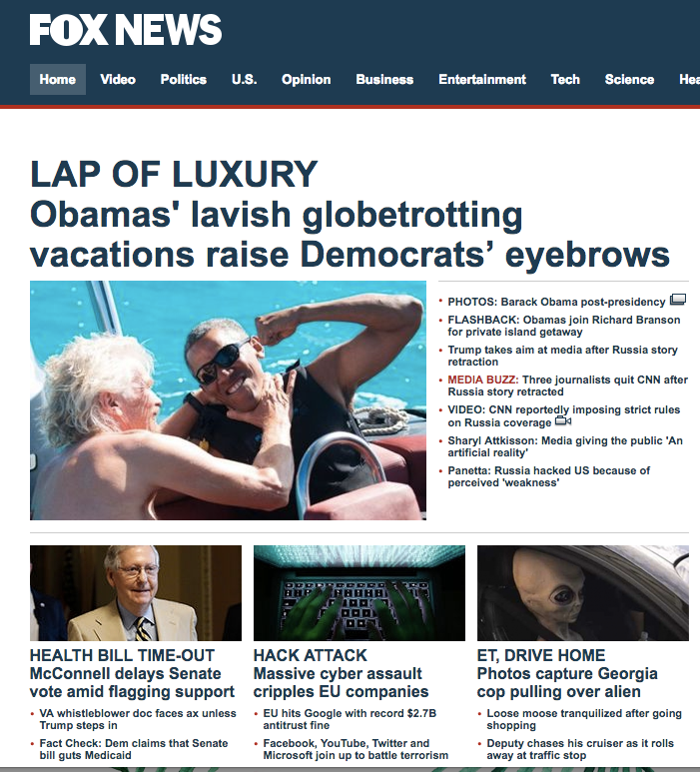Click the Obama boat photo
The width and height of the screenshot is (700, 772).
point(228,400)
